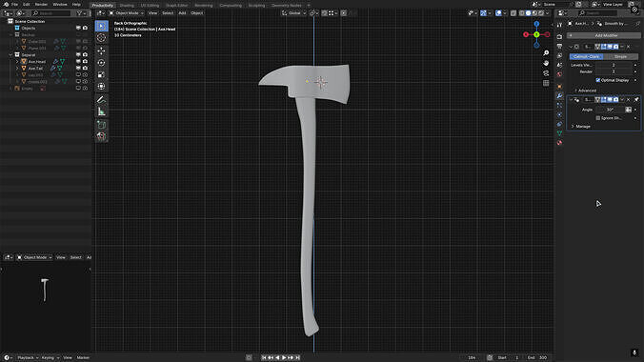Open the Edit menu
This screenshot has width=644, height=362.
pos(27,4)
